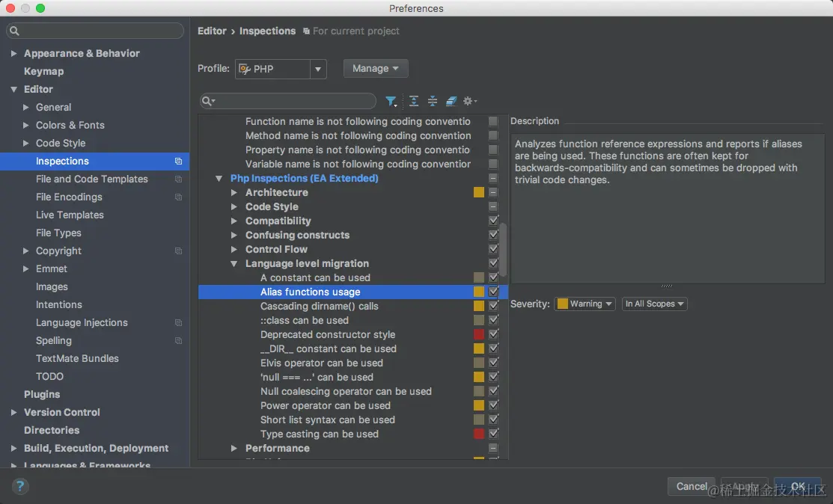The height and width of the screenshot is (504, 833).
Task: Click the reset-to-empty eraser icon
Action: tap(451, 101)
